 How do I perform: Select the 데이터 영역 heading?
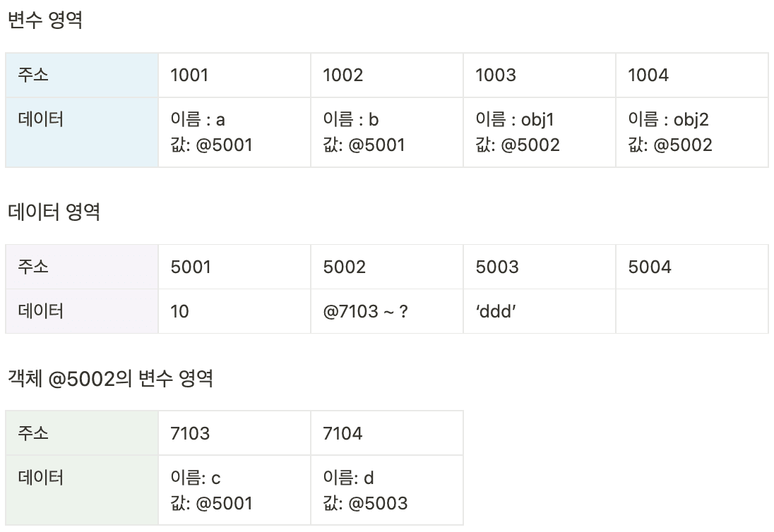tap(54, 212)
